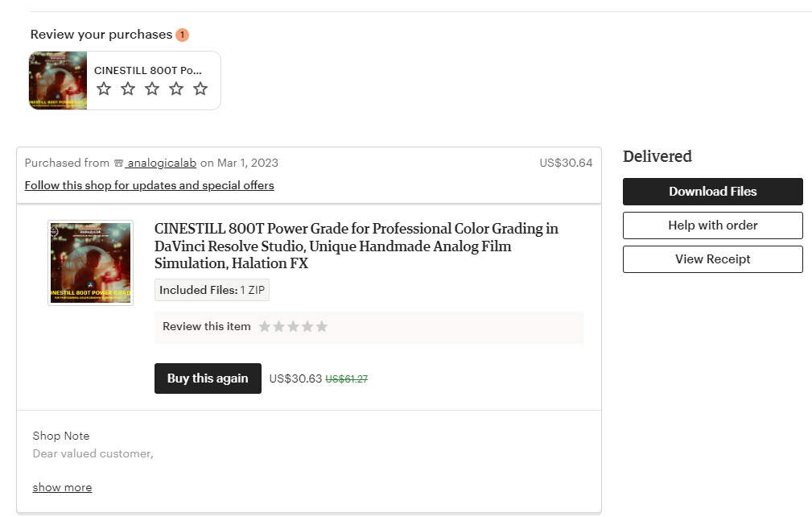Viewport: 812px width, 517px height.
Task: Rate five stars in top review card
Action: coord(200,89)
